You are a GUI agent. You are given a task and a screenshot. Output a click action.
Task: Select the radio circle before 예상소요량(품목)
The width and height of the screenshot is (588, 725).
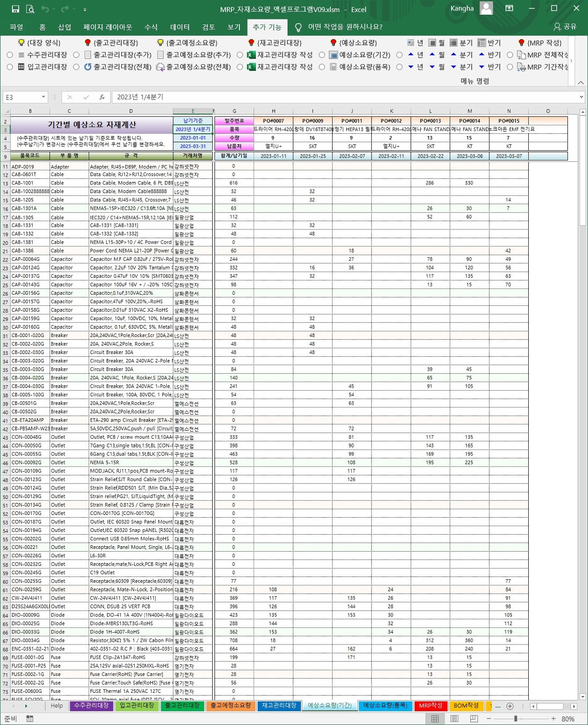point(322,67)
